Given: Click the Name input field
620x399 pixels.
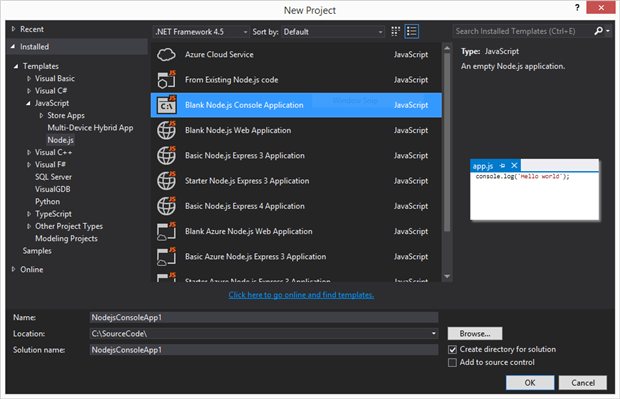Looking at the screenshot, I should coord(264,318).
